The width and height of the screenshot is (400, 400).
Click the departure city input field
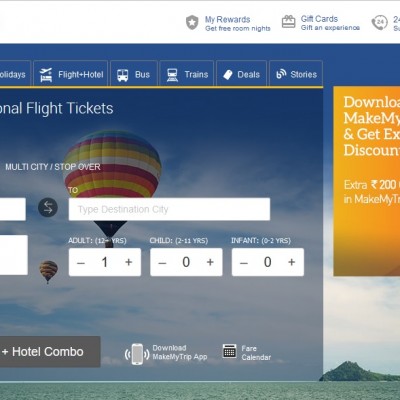13,209
